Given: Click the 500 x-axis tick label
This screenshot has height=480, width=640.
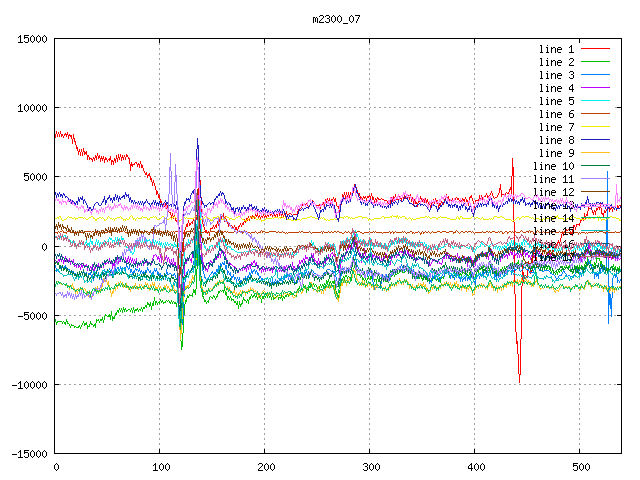Looking at the screenshot, I should coord(580,467).
